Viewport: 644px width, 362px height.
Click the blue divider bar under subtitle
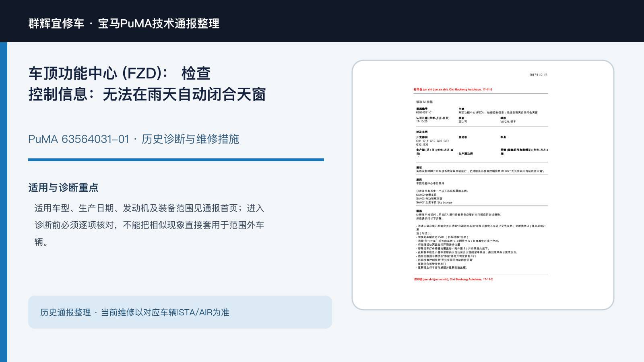[176, 160]
